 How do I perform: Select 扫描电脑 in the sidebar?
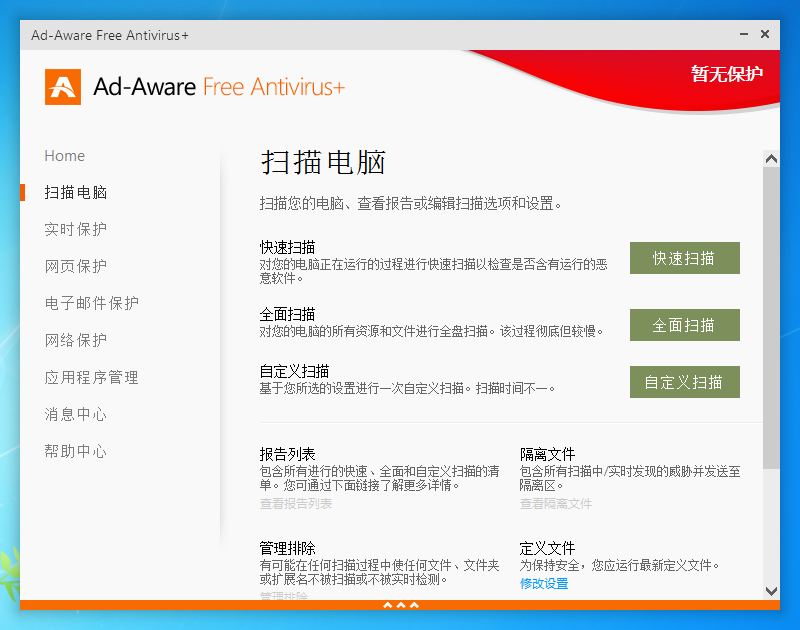click(76, 192)
